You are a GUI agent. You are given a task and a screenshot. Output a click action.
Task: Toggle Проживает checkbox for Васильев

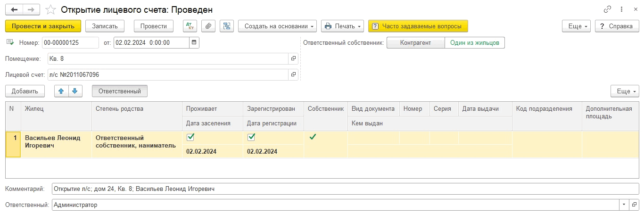[190, 137]
